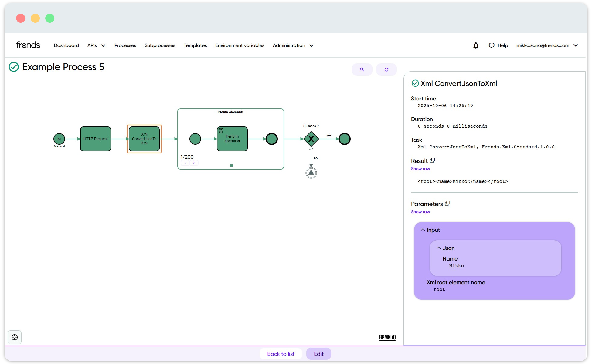This screenshot has height=364, width=592.
Task: Collapse the Json section
Action: click(439, 248)
